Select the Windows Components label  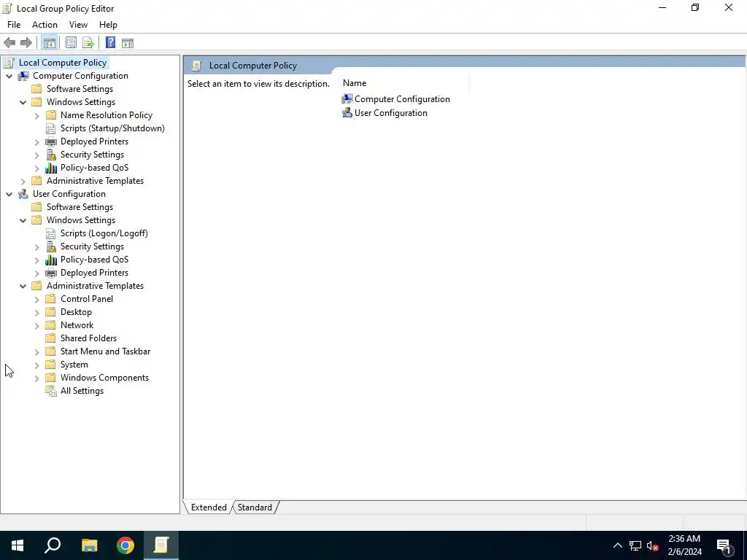pos(104,378)
